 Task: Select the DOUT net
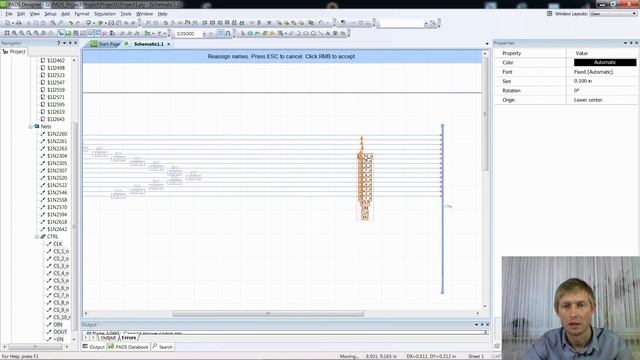(60, 332)
